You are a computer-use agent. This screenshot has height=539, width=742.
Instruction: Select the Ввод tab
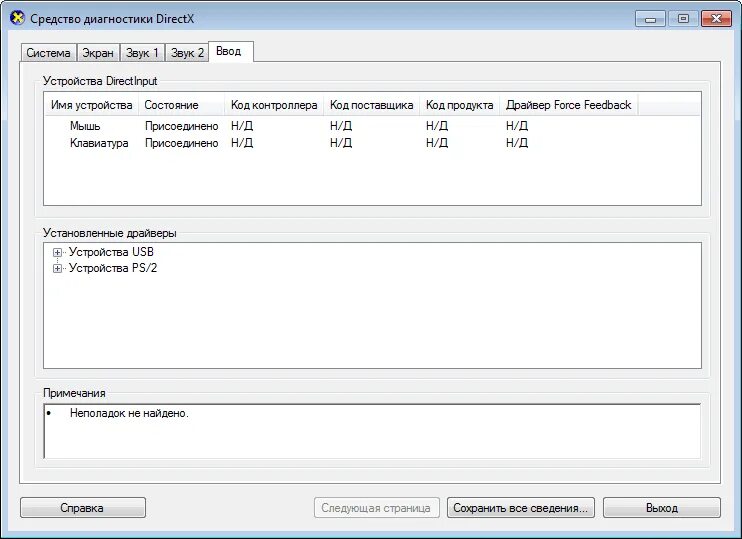pos(230,51)
